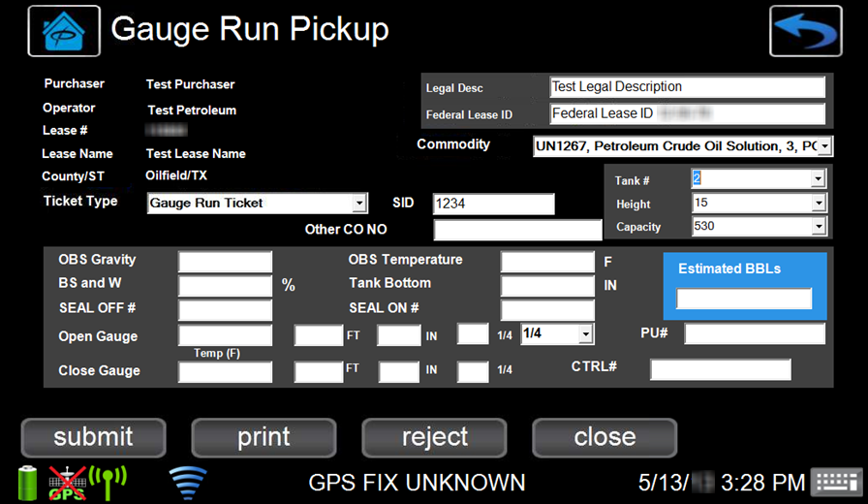Go to the home screen icon
Image resolution: width=868 pixels, height=504 pixels.
pos(64,31)
